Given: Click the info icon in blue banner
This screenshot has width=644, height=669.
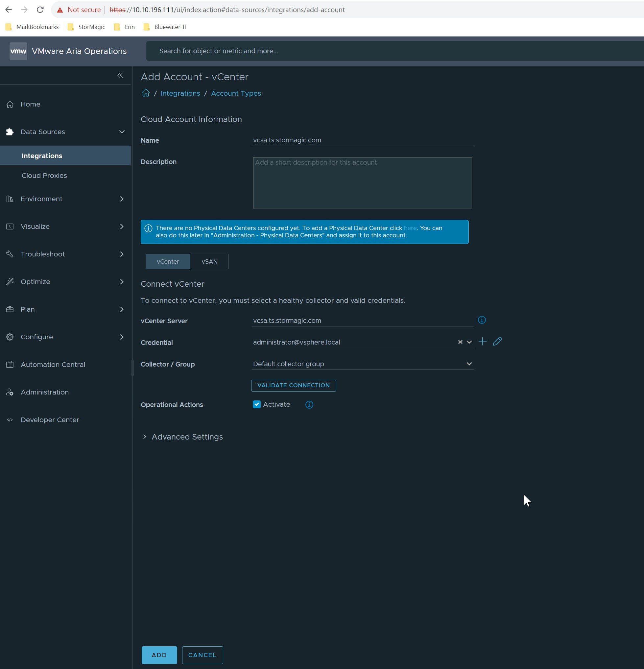Looking at the screenshot, I should pyautogui.click(x=149, y=228).
